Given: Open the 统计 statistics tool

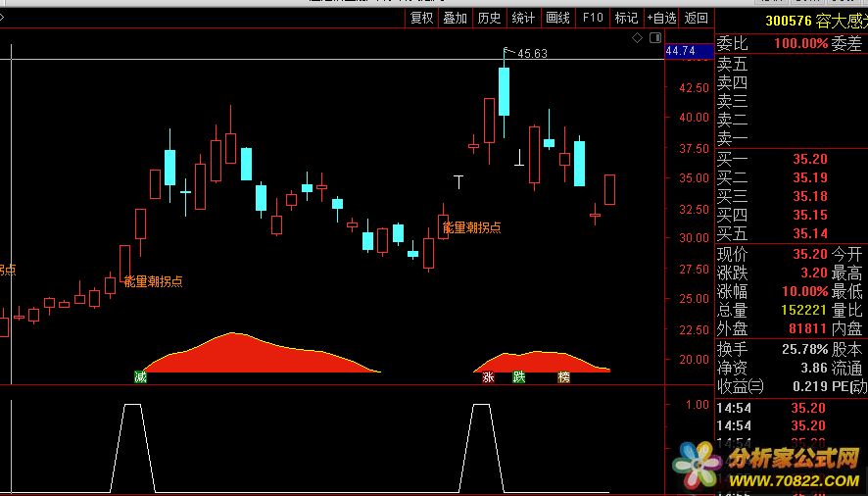Looking at the screenshot, I should (524, 18).
